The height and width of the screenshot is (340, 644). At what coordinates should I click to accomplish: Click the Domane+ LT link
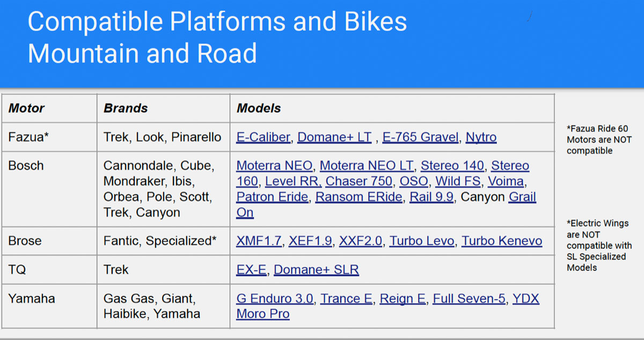point(334,137)
